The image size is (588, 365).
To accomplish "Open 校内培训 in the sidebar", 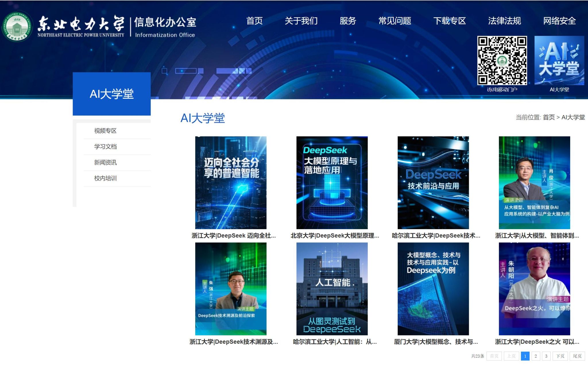I will pyautogui.click(x=105, y=178).
